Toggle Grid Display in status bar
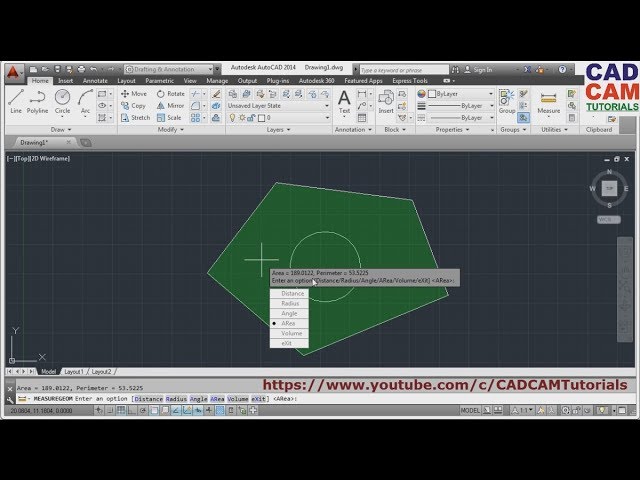 (x=121, y=411)
